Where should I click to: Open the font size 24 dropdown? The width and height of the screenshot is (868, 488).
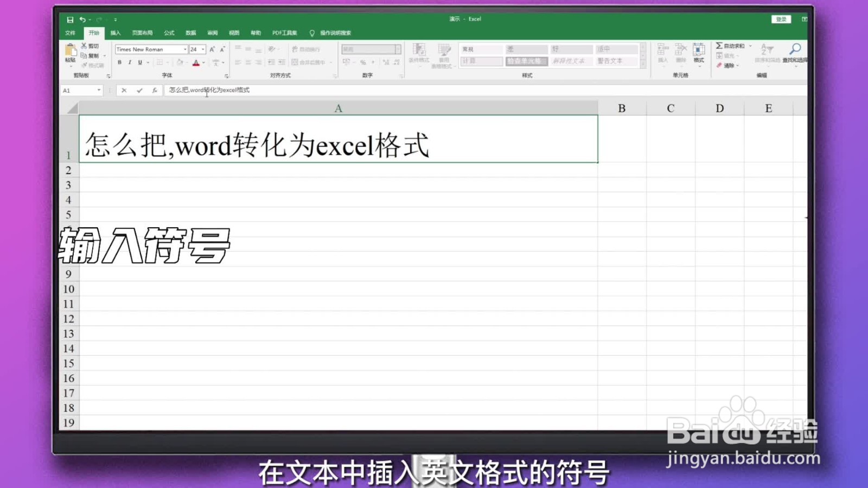203,49
